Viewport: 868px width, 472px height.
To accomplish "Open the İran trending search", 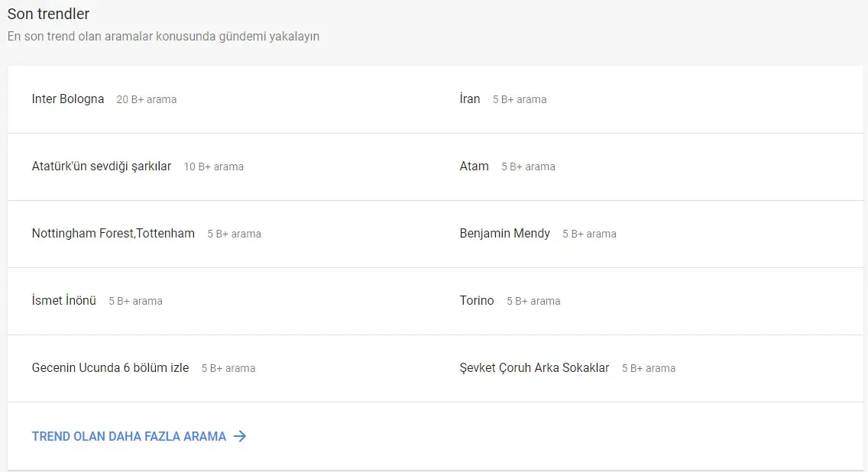I will point(470,99).
